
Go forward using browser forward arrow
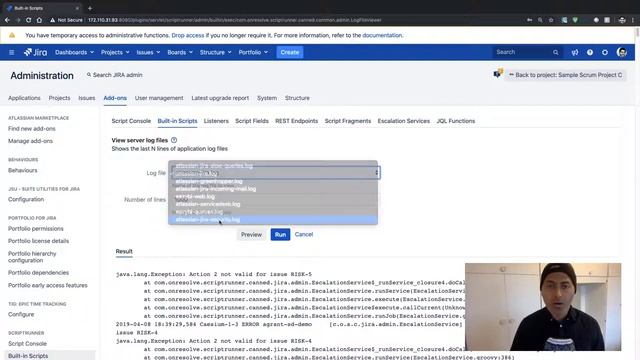click(x=18, y=20)
